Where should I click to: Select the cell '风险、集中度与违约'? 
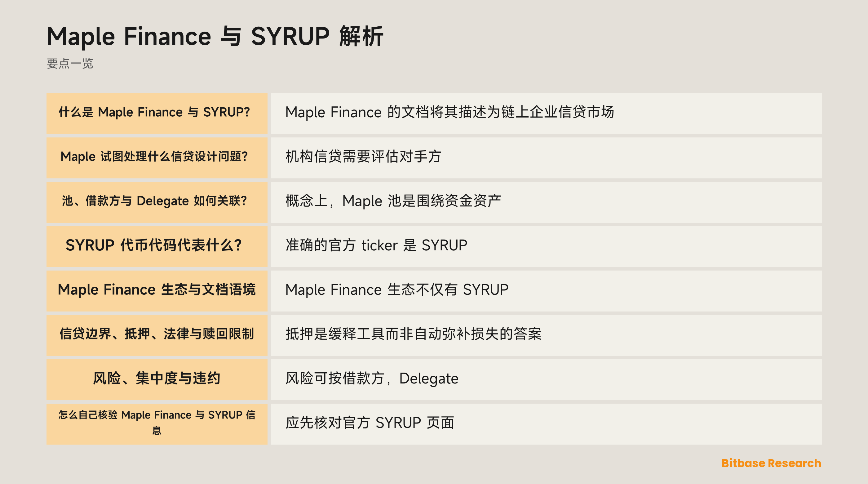point(157,380)
